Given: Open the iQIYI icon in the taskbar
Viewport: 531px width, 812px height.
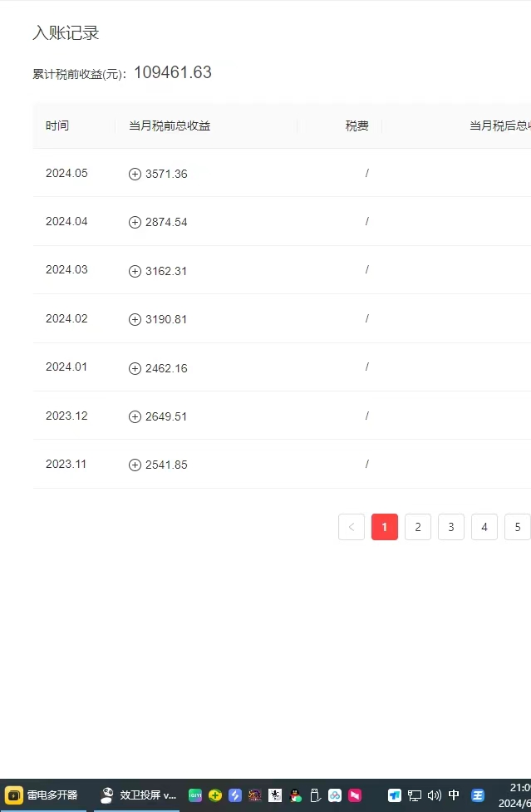Looking at the screenshot, I should tap(195, 795).
